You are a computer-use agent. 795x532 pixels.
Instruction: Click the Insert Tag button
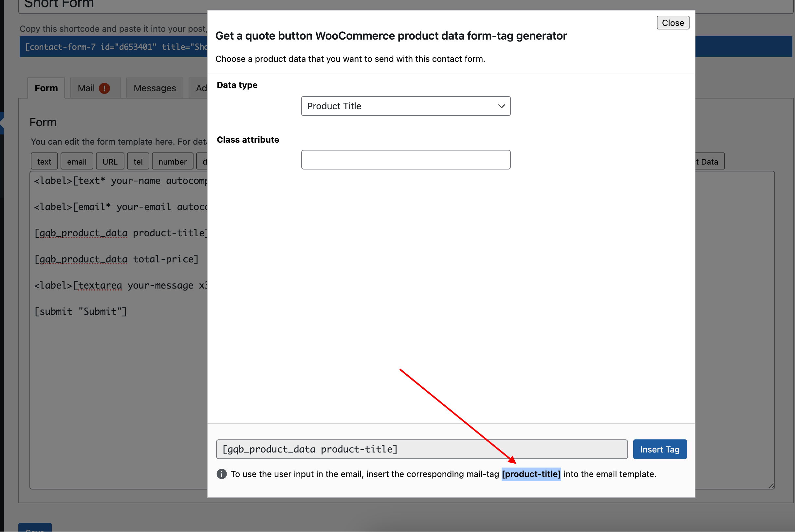point(659,449)
